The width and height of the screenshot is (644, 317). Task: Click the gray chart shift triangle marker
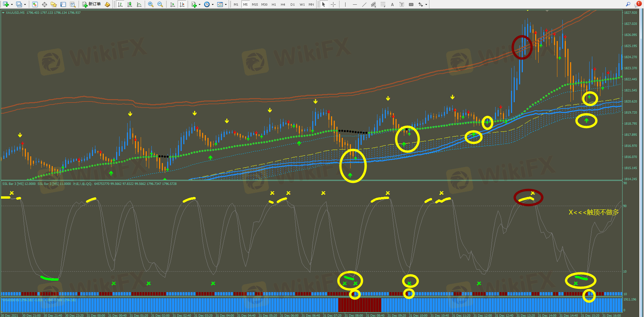click(547, 11)
